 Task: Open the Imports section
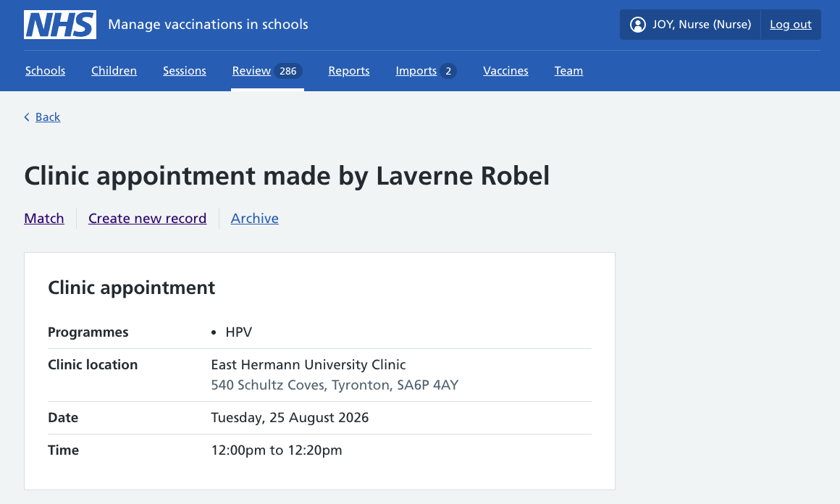[416, 71]
